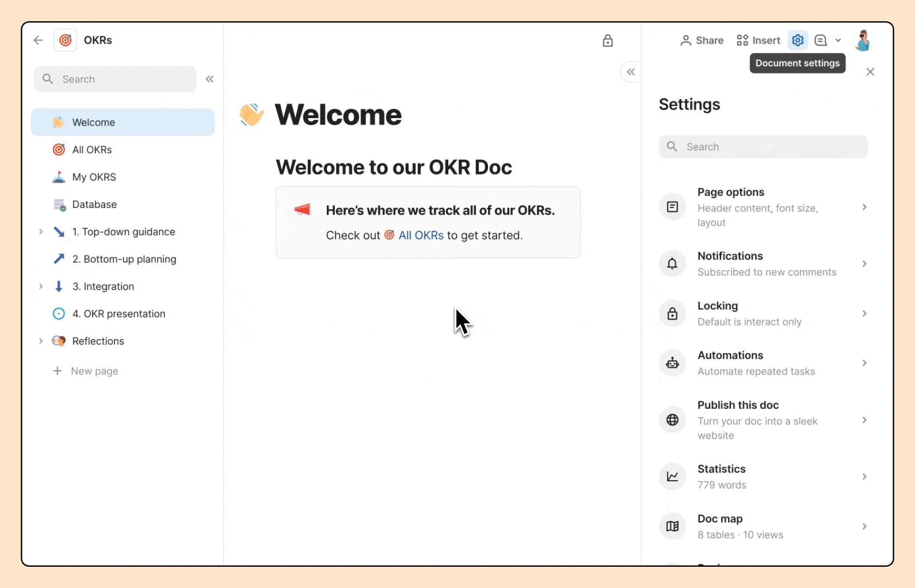
Task: Click the Bottom-up planning arrow icon
Action: pyautogui.click(x=59, y=259)
